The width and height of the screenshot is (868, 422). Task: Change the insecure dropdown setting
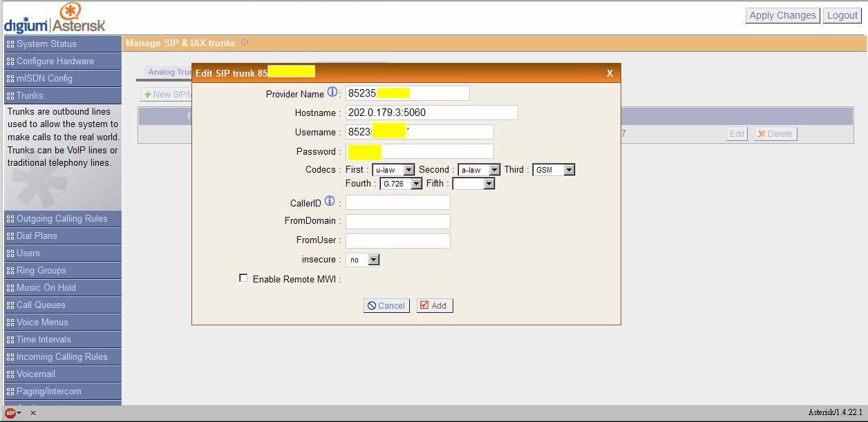(363, 260)
